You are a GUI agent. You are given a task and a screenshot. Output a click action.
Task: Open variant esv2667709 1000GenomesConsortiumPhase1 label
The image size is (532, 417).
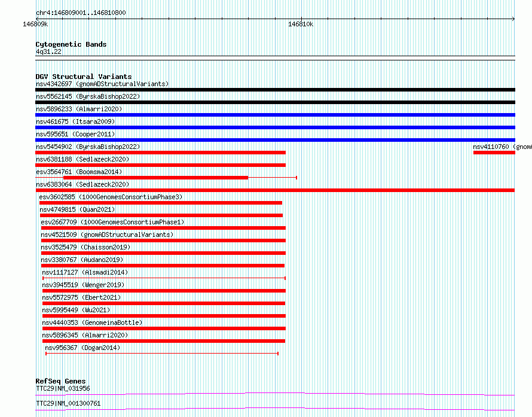(x=112, y=222)
